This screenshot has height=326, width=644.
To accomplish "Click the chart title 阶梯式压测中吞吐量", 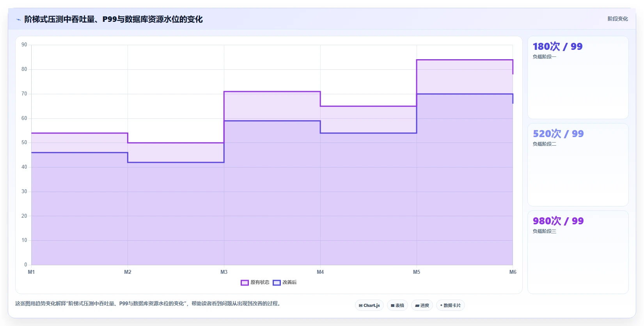I will pos(114,19).
